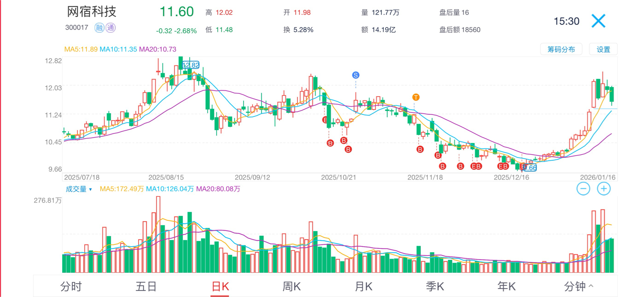The image size is (644, 297).
Task: Click the blue S sell marker
Action: (x=356, y=75)
